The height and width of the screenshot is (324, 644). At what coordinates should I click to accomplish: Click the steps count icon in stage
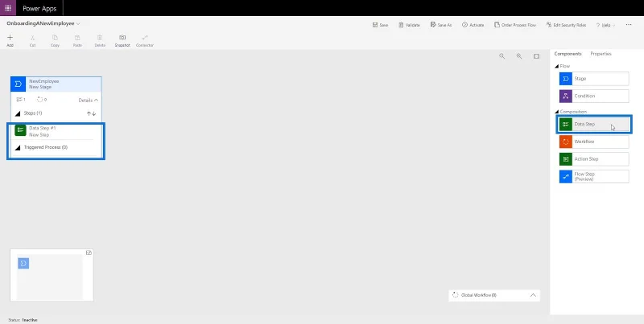[19, 100]
